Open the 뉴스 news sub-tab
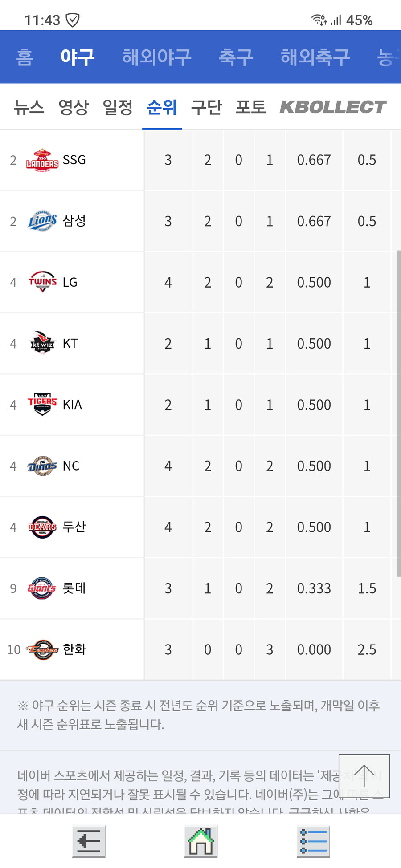The width and height of the screenshot is (401, 868). [29, 107]
